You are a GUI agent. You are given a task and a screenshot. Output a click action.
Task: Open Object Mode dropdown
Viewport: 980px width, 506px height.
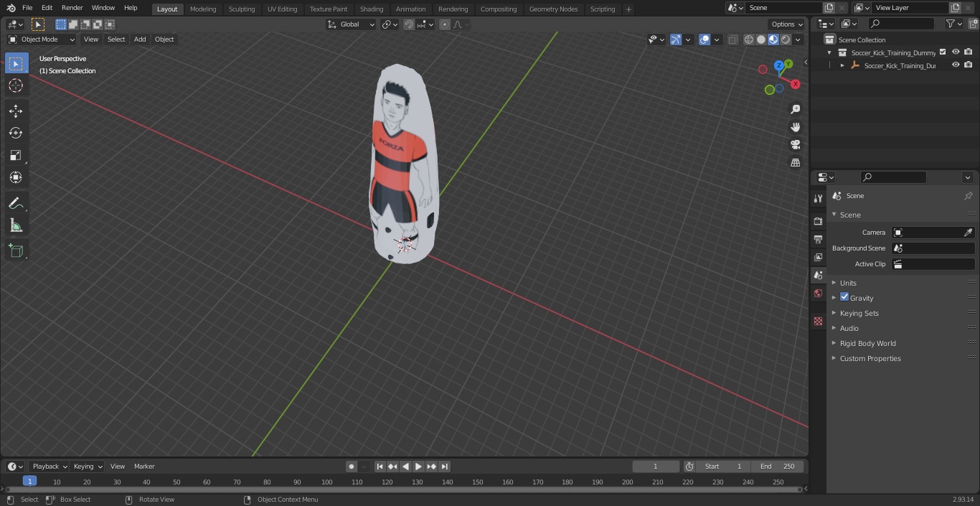(42, 39)
